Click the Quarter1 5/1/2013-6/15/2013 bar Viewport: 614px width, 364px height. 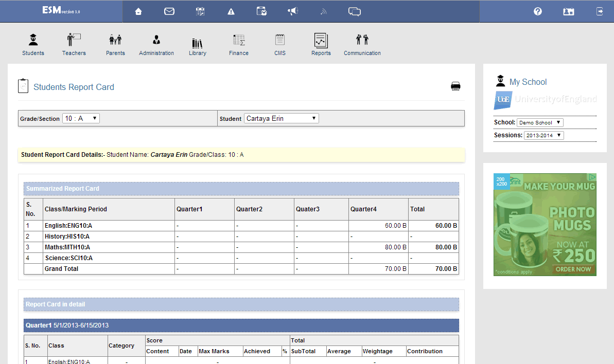241,325
